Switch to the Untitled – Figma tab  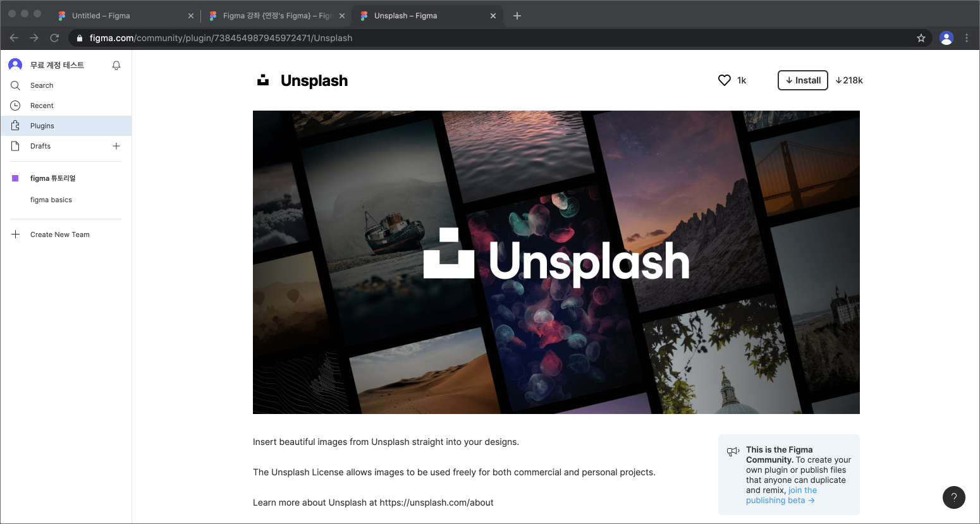click(125, 16)
